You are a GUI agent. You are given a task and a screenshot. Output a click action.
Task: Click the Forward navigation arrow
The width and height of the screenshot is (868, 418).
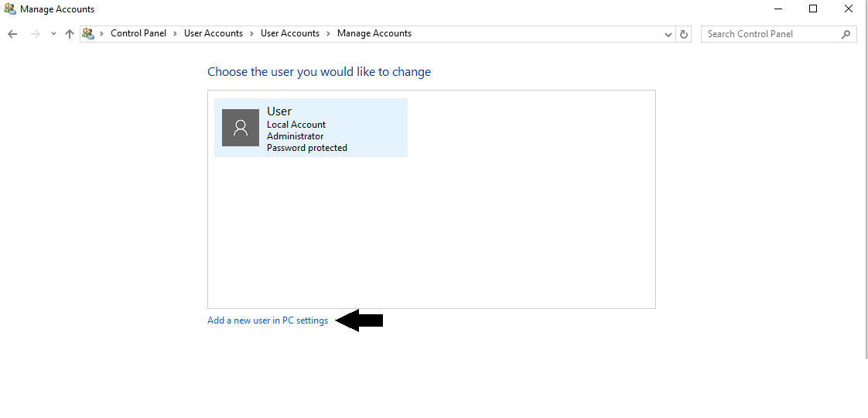click(35, 34)
